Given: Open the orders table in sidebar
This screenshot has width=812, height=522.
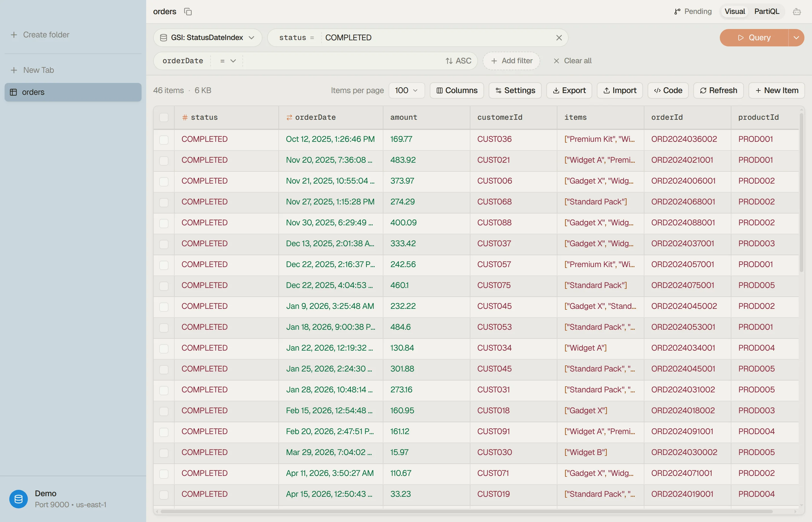Looking at the screenshot, I should [73, 92].
